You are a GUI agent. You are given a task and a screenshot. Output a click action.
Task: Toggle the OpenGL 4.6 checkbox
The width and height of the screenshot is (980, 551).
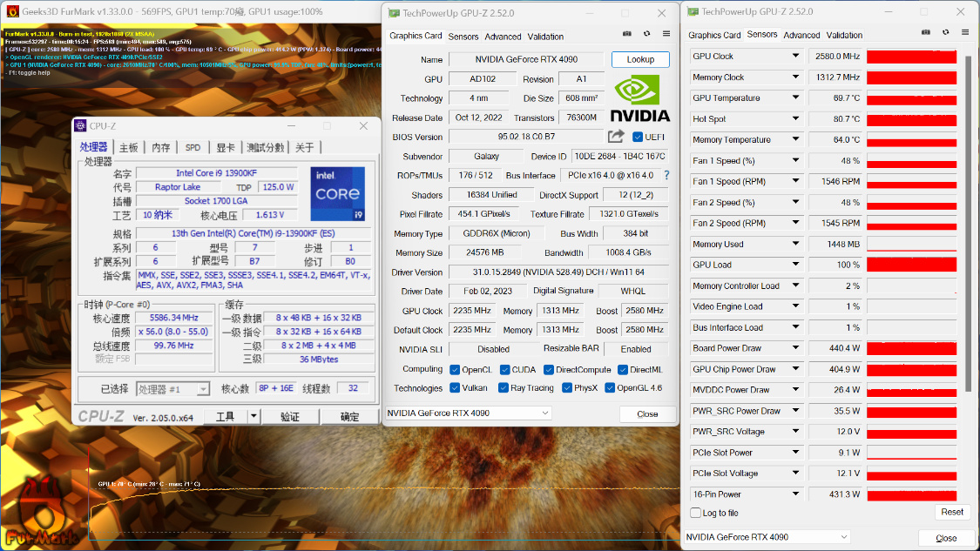(610, 388)
